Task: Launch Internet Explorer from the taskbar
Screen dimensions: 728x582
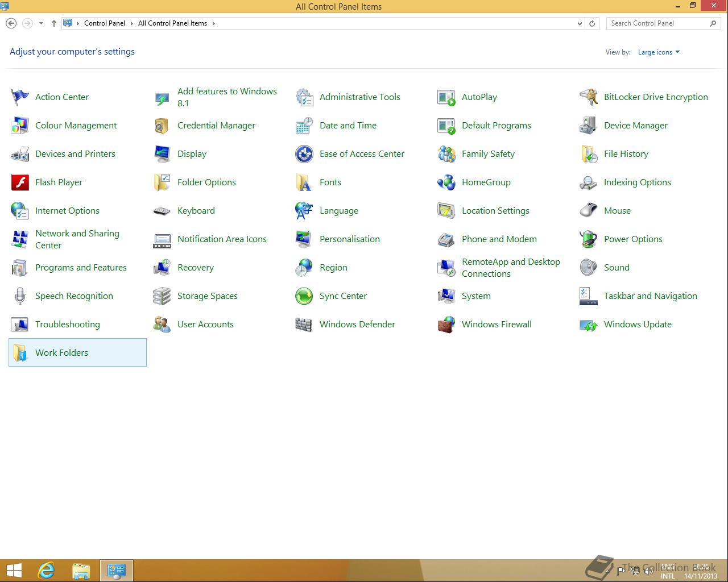Action: [x=46, y=571]
